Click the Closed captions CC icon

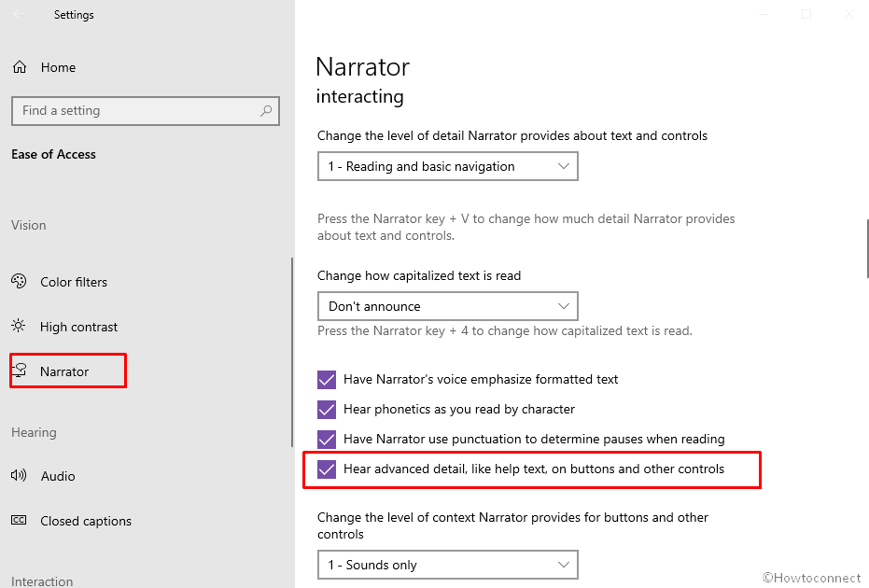click(x=19, y=520)
